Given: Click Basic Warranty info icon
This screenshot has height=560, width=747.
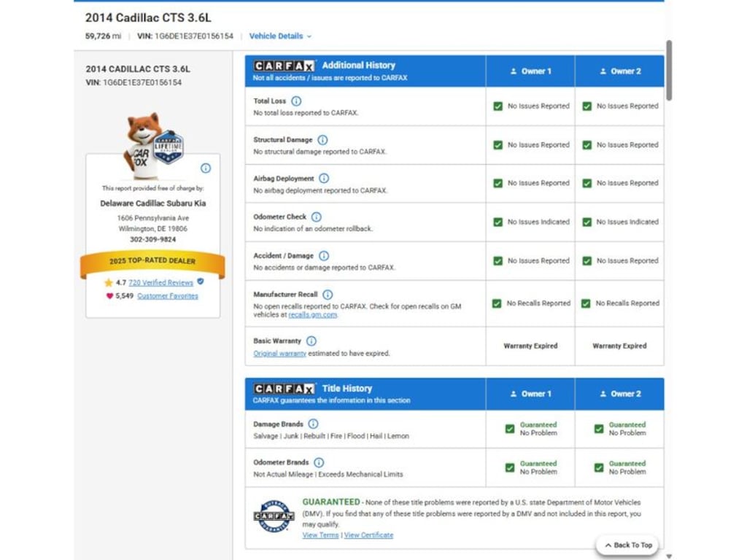Looking at the screenshot, I should (x=311, y=341).
